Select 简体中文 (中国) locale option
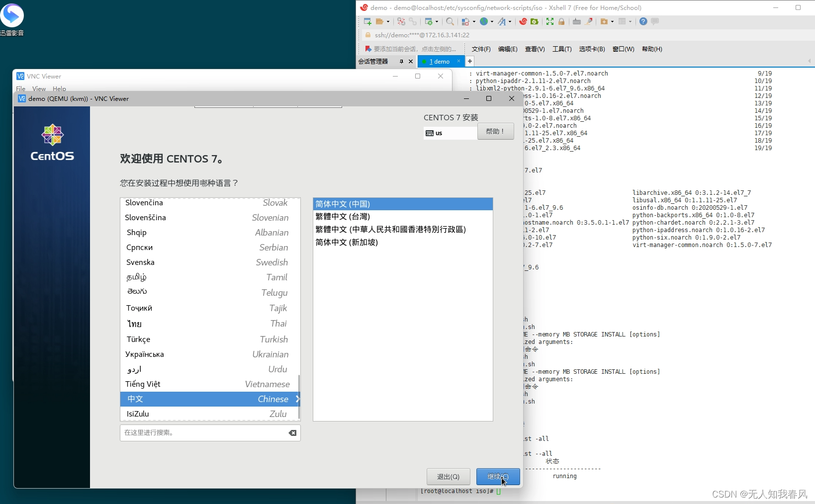 pyautogui.click(x=403, y=204)
